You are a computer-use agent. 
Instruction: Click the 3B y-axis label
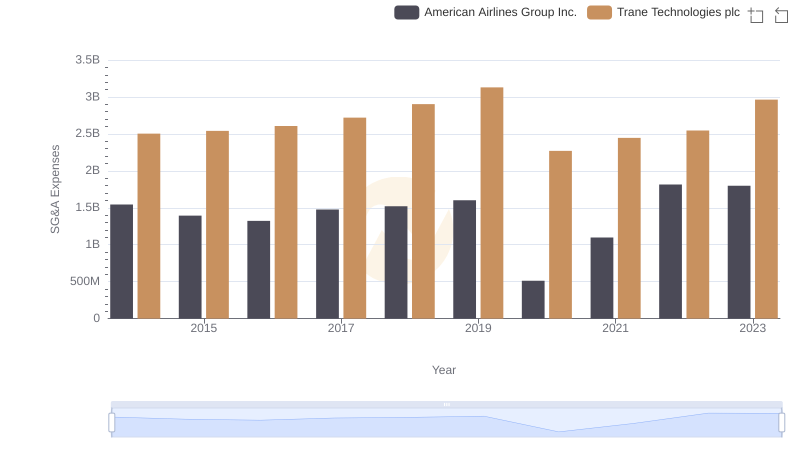(x=92, y=97)
